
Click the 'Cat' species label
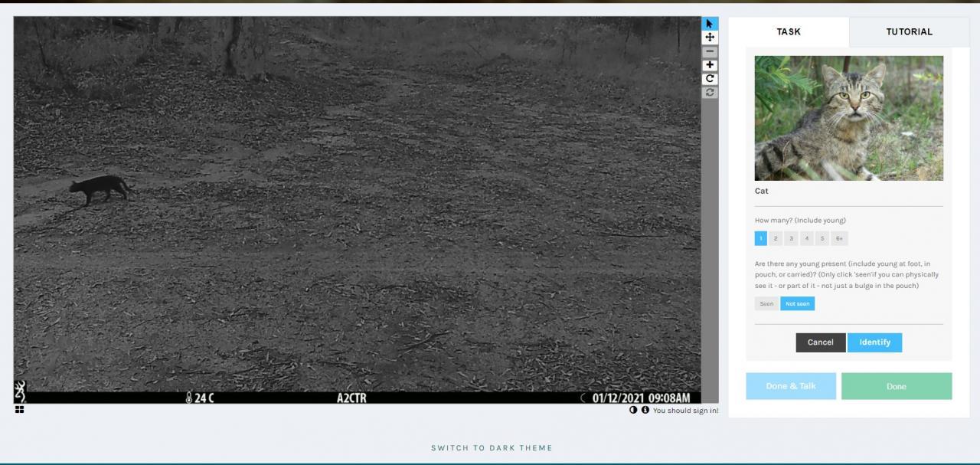pos(762,191)
